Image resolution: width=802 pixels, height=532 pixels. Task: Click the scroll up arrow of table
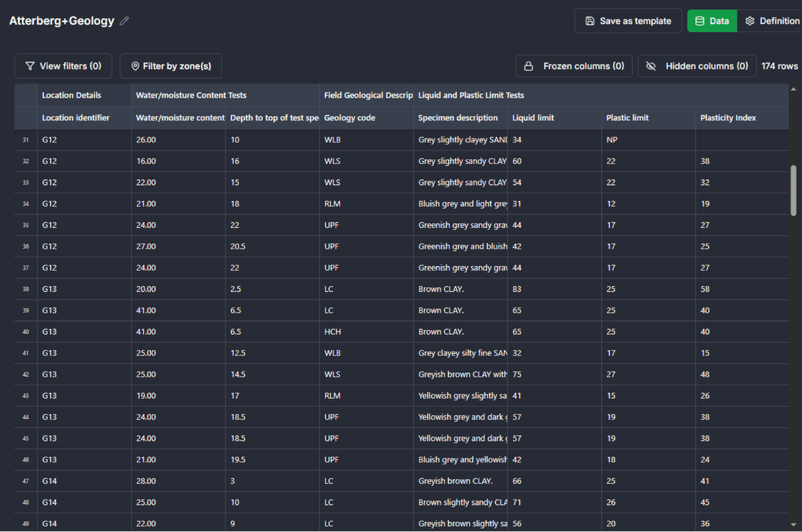click(x=793, y=90)
